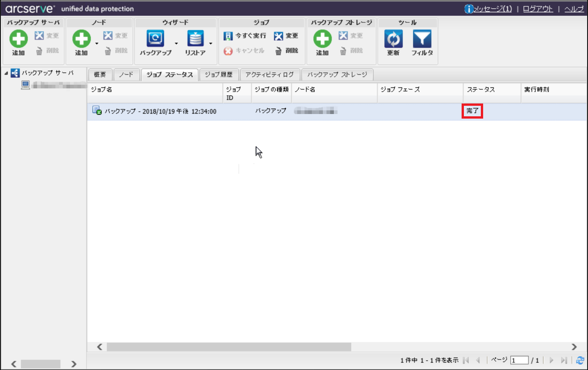
Task: Click 削除 in the ノード toolbar group
Action: (115, 51)
